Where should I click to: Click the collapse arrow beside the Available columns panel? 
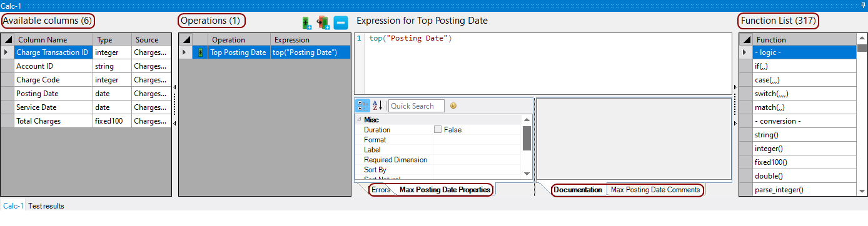[174, 87]
